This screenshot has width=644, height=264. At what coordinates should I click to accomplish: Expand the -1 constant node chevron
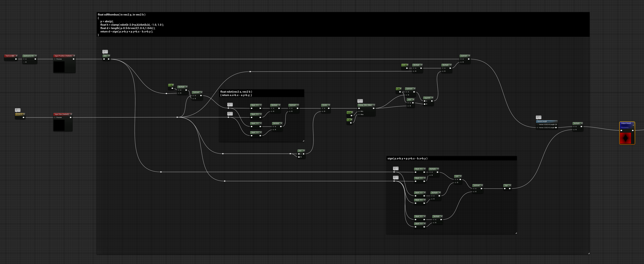click(352, 112)
